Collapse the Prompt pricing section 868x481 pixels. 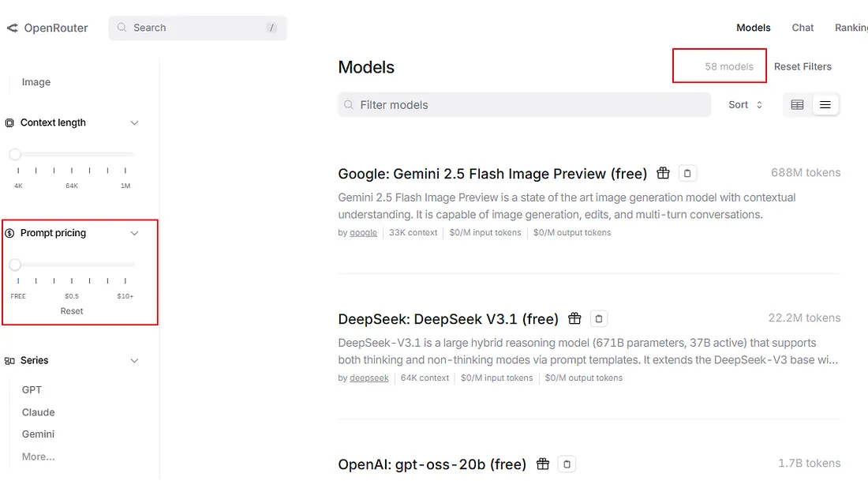click(x=134, y=233)
